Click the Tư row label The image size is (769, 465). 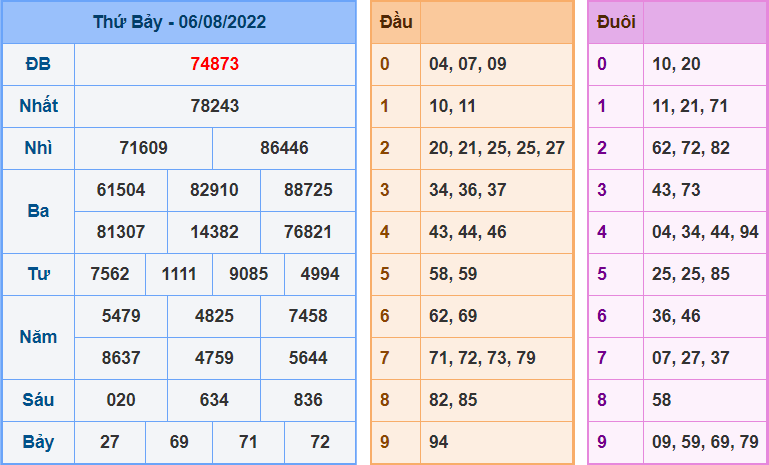click(x=38, y=274)
